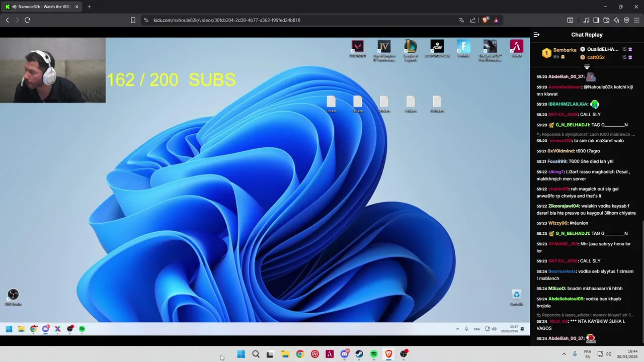Open File Explorer from the taskbar
The width and height of the screenshot is (644, 362).
coord(285,354)
